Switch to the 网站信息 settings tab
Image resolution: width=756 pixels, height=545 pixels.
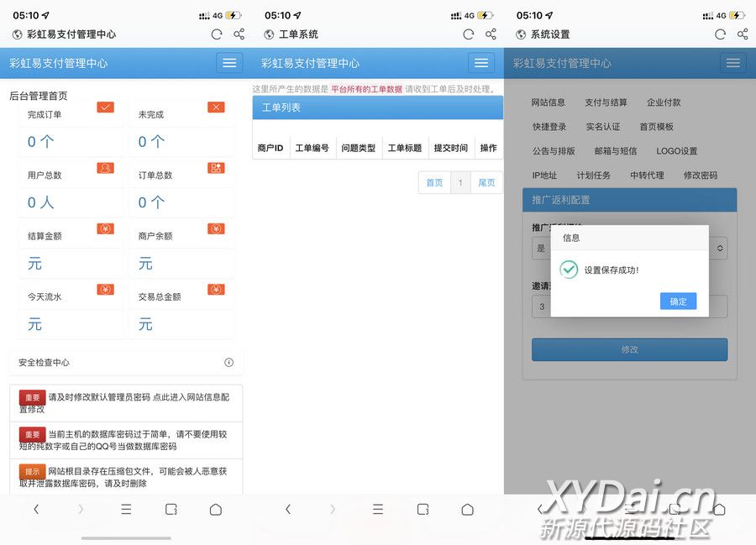click(549, 102)
